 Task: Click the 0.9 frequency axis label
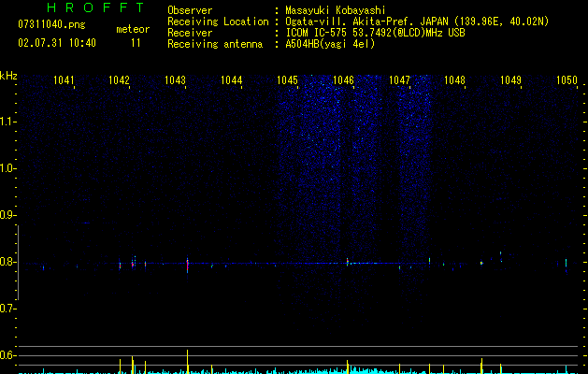7,215
